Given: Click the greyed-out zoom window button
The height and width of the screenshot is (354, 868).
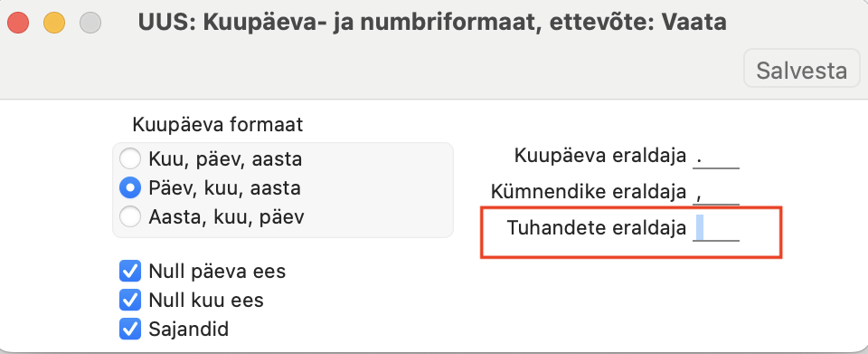Looking at the screenshot, I should tap(90, 23).
